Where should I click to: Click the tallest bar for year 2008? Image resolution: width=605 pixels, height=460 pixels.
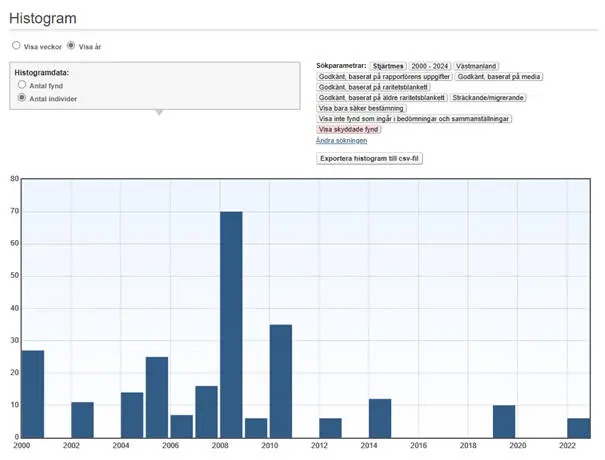pos(231,324)
